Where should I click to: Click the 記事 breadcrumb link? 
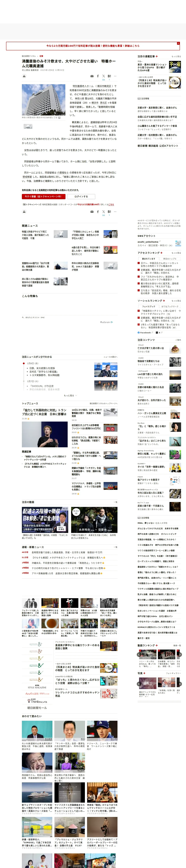[x=41, y=56]
